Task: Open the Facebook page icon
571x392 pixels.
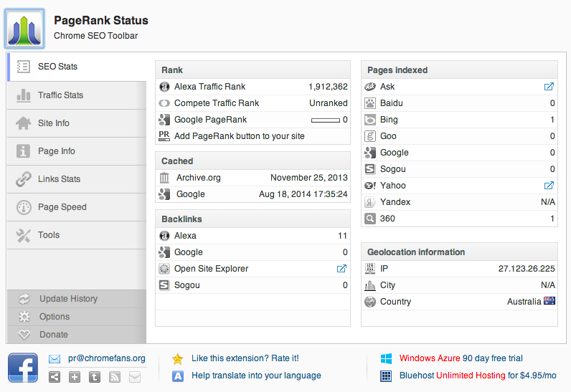Action: click(x=23, y=368)
